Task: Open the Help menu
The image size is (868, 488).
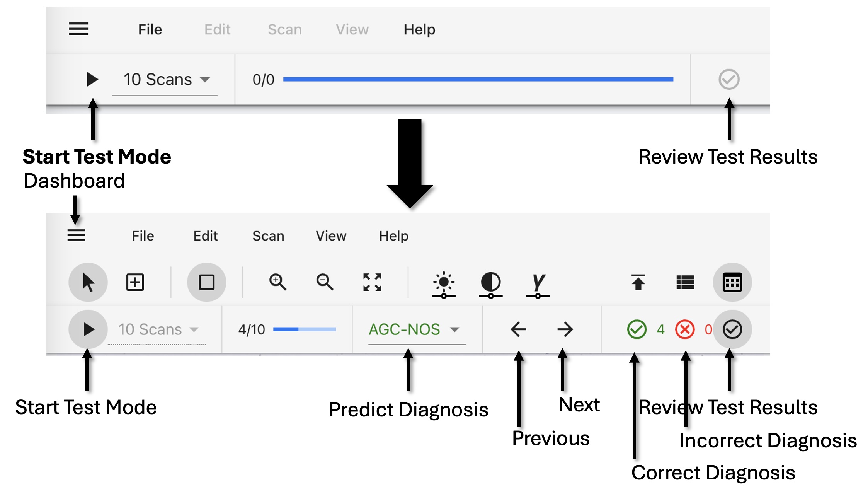Action: coord(394,235)
